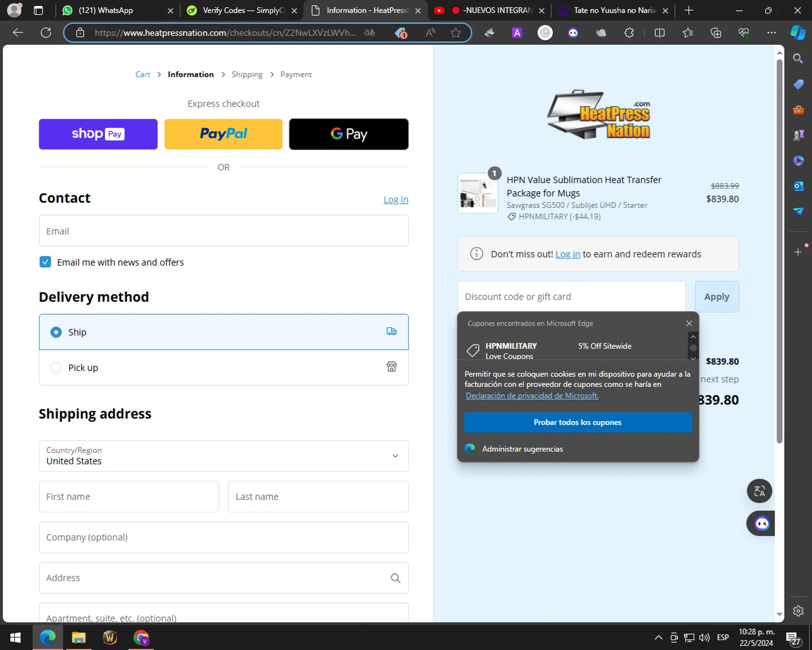Toggle the split screen view icon

(x=659, y=33)
